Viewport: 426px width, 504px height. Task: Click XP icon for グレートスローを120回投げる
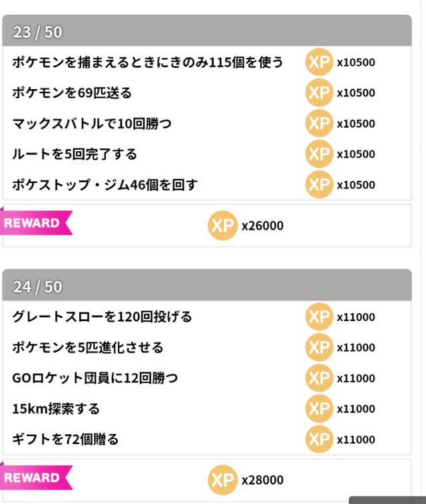tap(319, 316)
